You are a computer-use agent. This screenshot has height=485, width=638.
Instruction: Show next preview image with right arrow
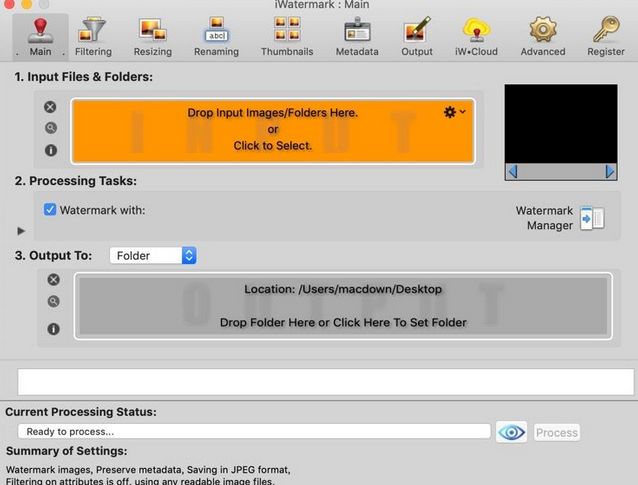pyautogui.click(x=610, y=172)
